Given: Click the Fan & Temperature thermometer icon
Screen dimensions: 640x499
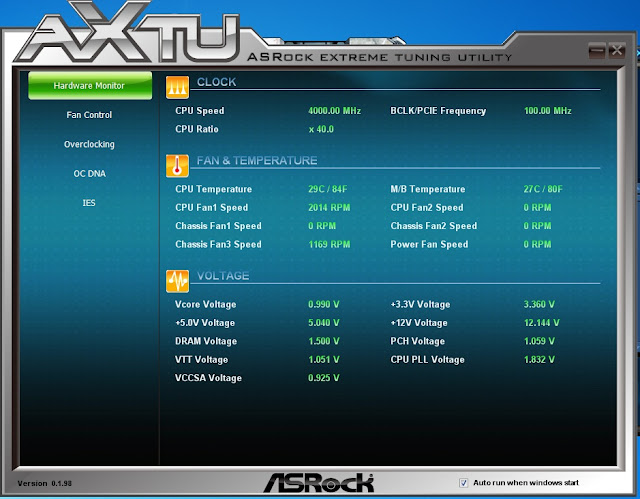Looking at the screenshot, I should (178, 166).
